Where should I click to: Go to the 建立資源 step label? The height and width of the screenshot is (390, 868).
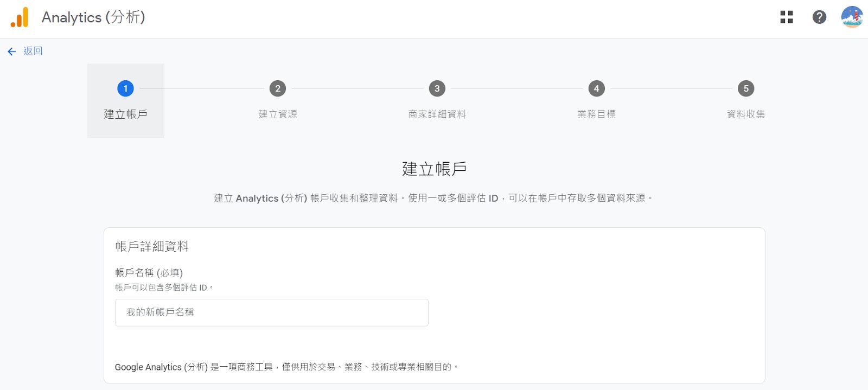(x=278, y=114)
